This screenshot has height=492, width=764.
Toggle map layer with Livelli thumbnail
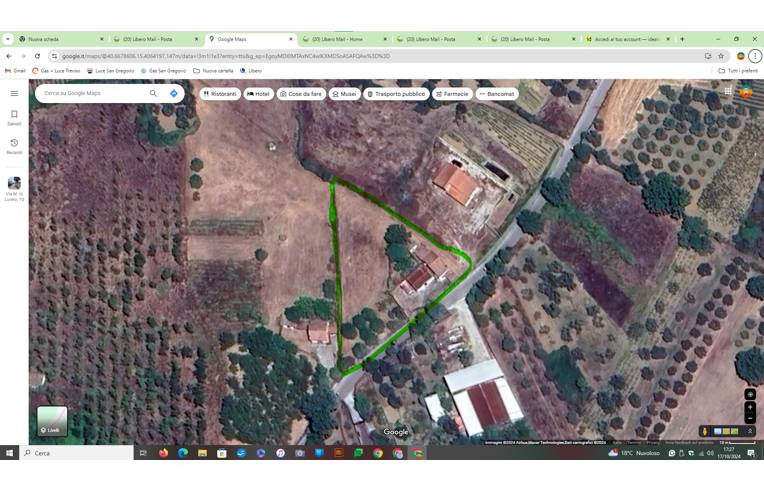(52, 421)
